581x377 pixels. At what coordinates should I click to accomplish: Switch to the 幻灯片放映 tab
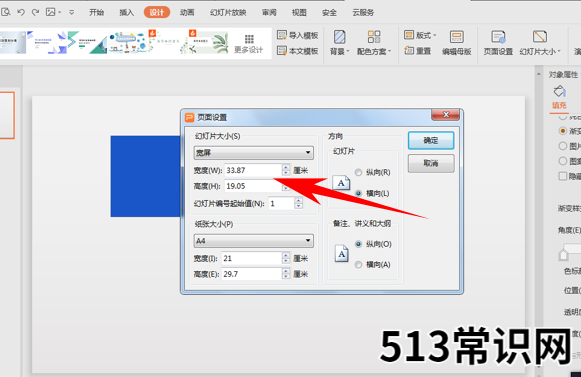228,12
